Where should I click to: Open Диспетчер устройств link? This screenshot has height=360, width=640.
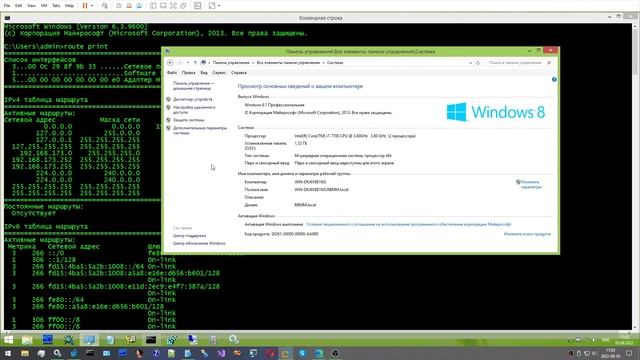[193, 99]
